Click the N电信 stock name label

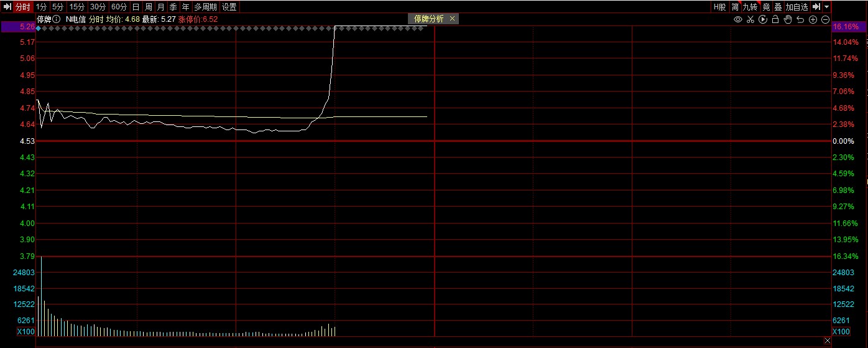76,19
